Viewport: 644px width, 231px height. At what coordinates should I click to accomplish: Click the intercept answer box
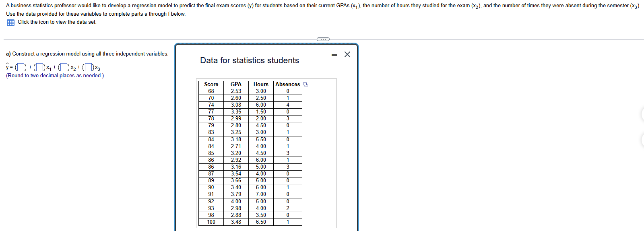[21, 67]
